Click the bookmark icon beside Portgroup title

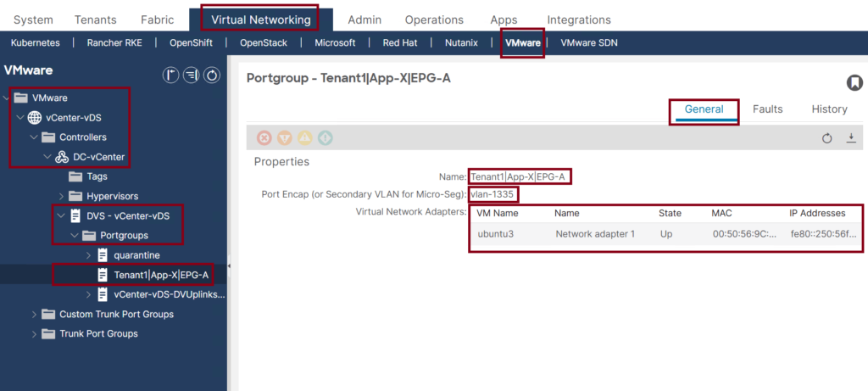(x=854, y=84)
